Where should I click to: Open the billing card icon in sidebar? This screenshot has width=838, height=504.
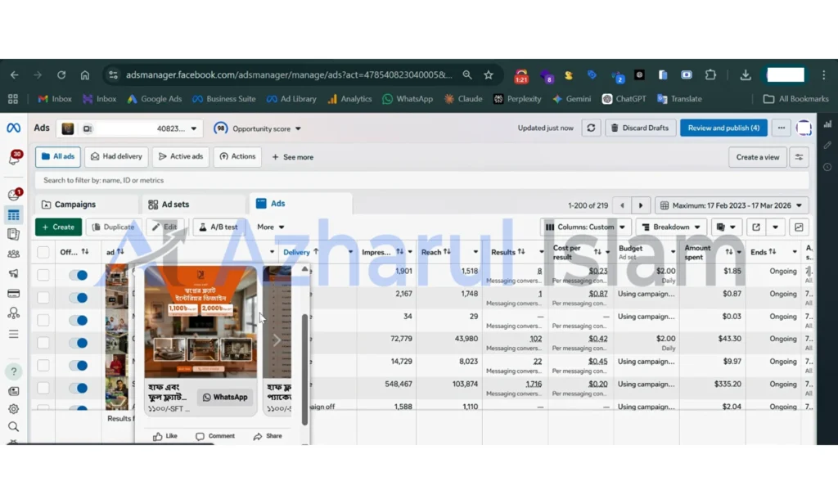pos(14,294)
